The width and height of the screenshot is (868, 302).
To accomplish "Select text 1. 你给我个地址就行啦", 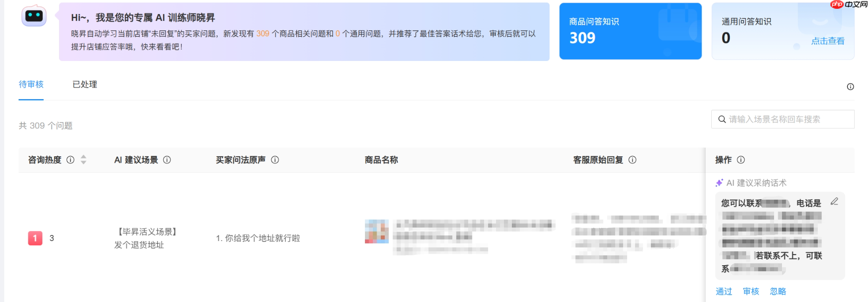I will (258, 238).
